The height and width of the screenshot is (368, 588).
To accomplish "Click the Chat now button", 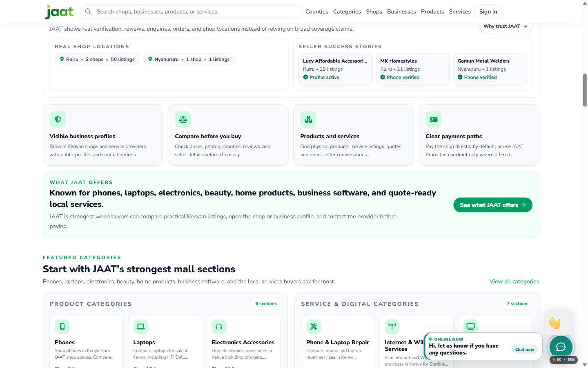I will pyautogui.click(x=524, y=349).
